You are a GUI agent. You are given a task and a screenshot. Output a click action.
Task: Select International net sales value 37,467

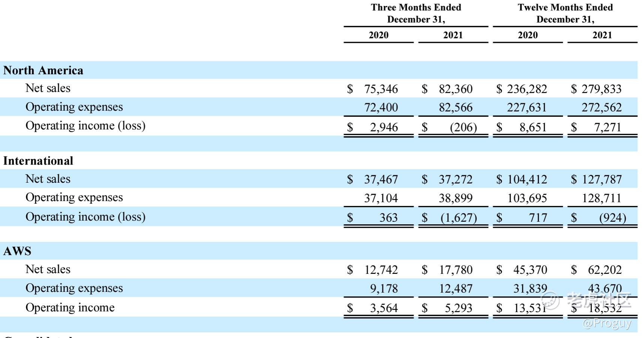(x=381, y=179)
